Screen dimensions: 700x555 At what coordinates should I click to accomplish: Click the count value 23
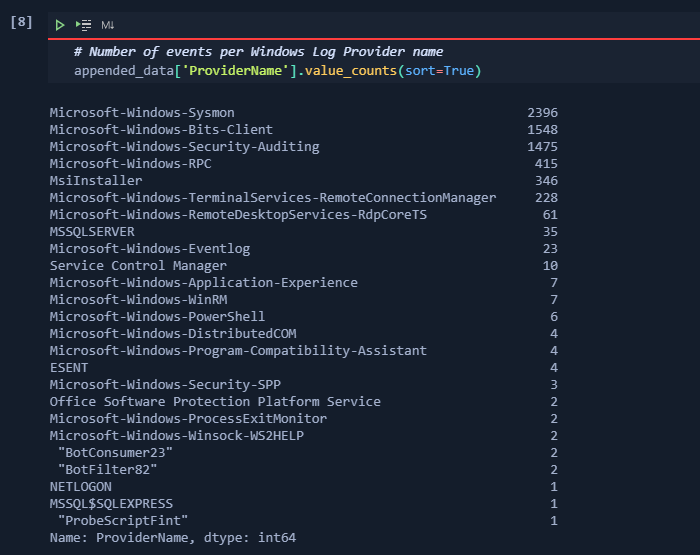click(x=550, y=248)
